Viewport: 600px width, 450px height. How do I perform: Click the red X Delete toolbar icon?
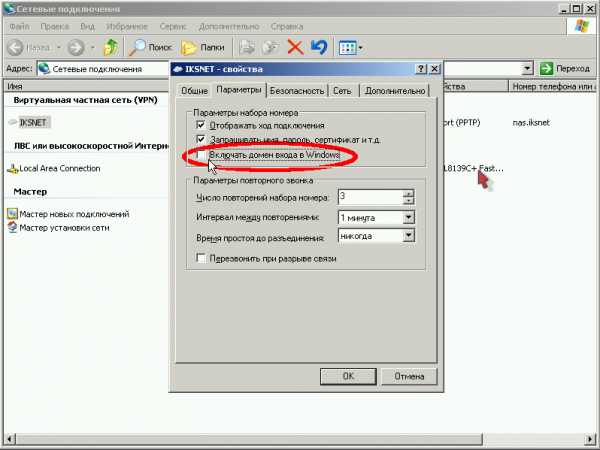pos(295,47)
